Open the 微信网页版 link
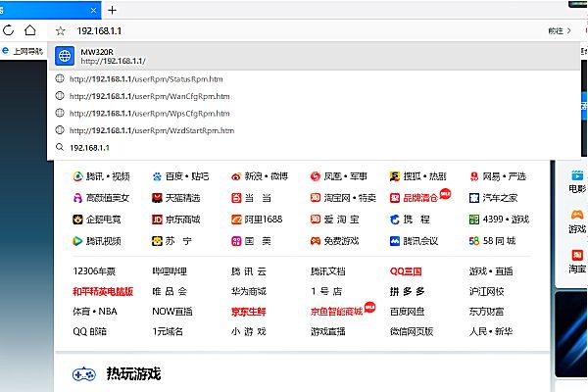The image size is (588, 392). (412, 331)
